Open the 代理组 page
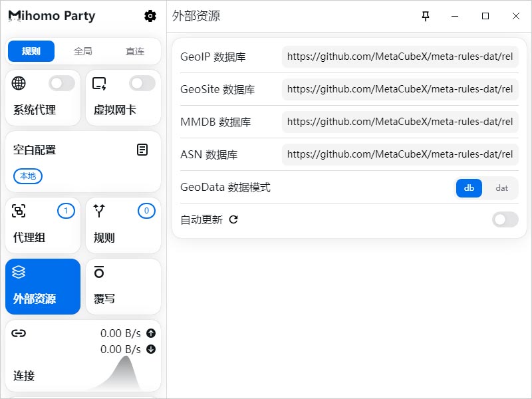The width and height of the screenshot is (532, 399). point(43,225)
